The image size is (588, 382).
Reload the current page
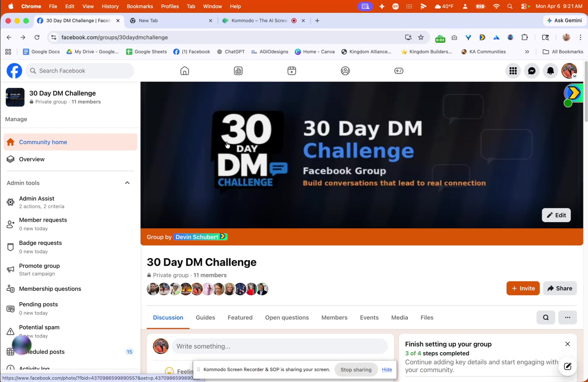[37, 37]
